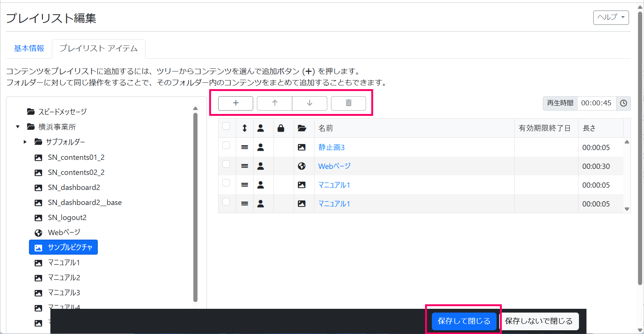
Task: Toggle the select-all checkbox in table header
Action: pos(226,126)
